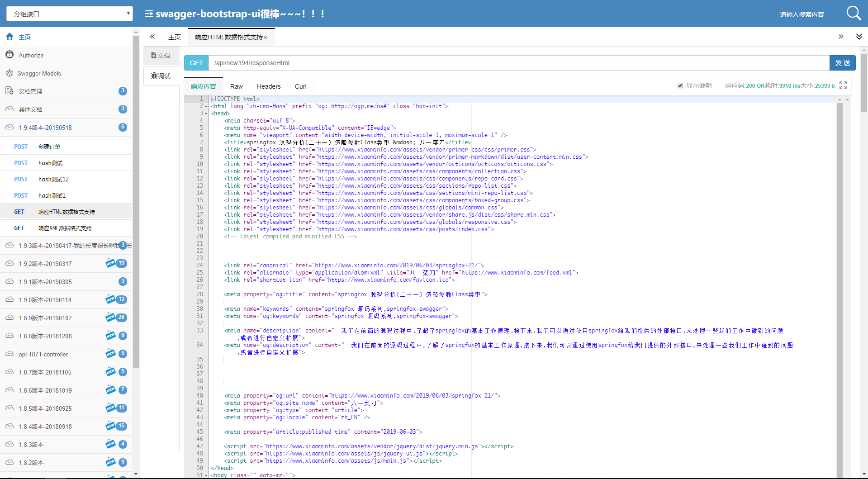Click the 发送 send button
The image size is (868, 479).
(842, 63)
